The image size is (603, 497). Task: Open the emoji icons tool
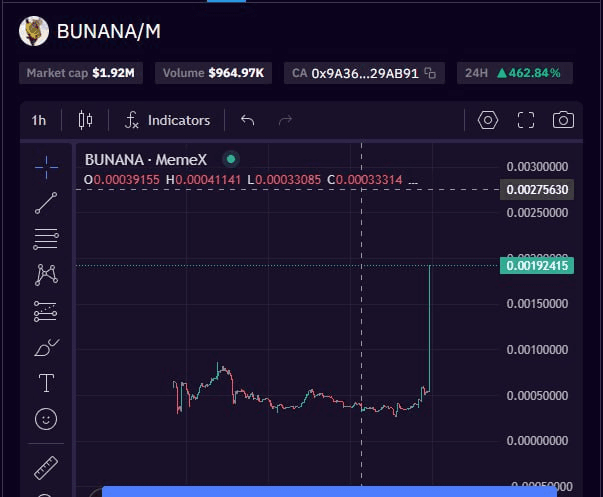coord(46,419)
